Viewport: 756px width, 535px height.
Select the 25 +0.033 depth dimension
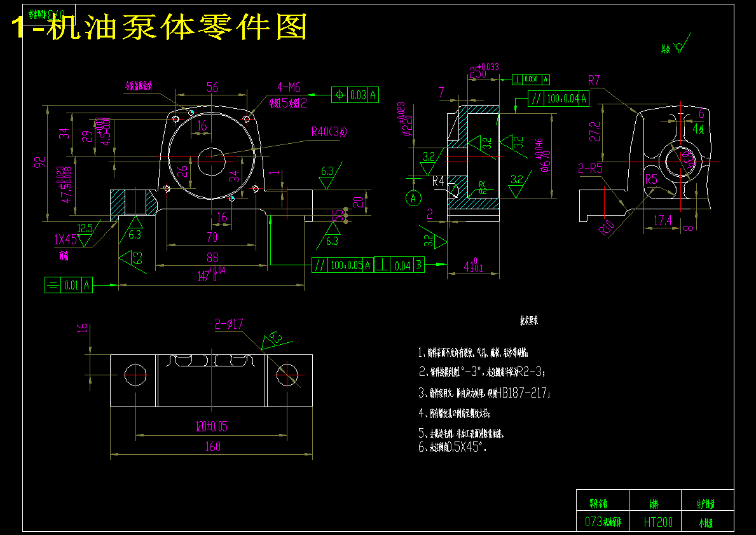point(484,71)
